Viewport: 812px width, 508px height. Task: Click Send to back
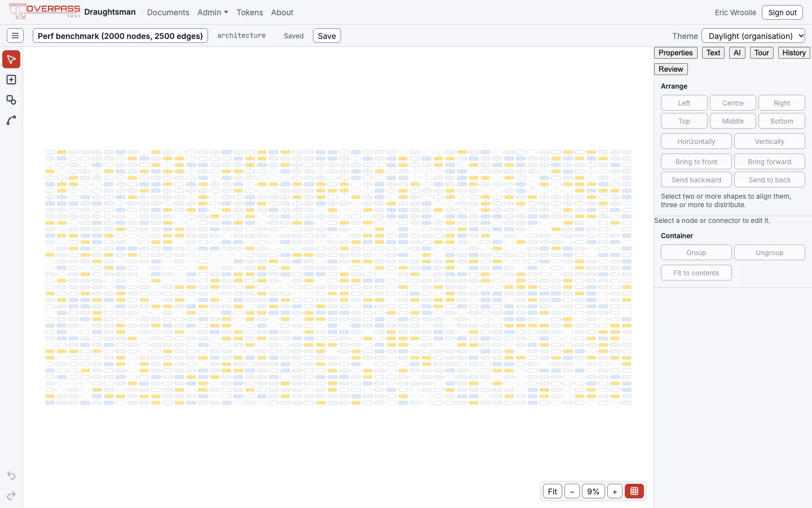click(x=770, y=179)
